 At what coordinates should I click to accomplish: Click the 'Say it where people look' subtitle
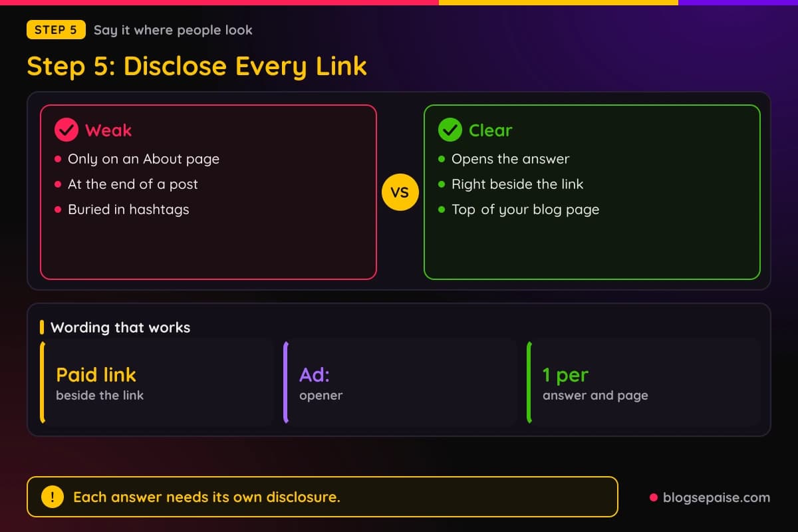[173, 30]
